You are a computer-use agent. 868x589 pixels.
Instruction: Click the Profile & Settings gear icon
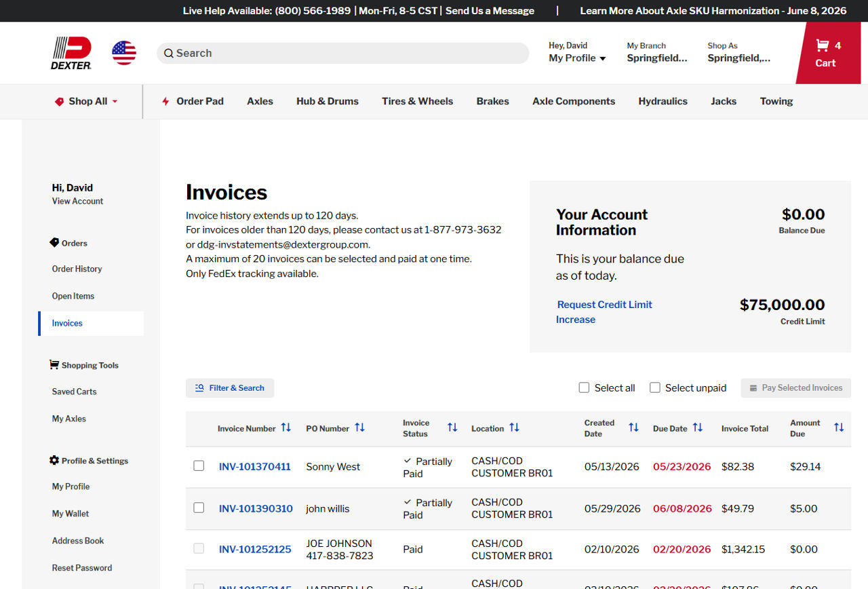click(x=54, y=460)
